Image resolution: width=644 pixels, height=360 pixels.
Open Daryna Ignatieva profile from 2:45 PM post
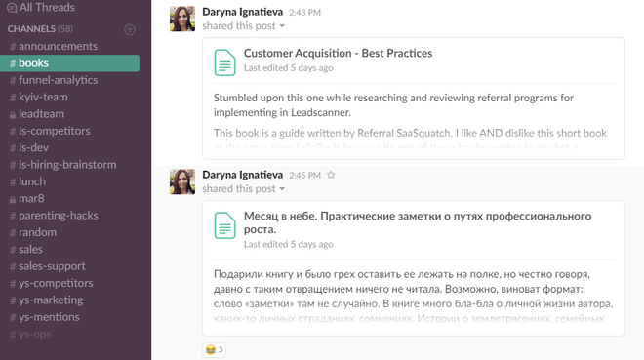point(242,175)
